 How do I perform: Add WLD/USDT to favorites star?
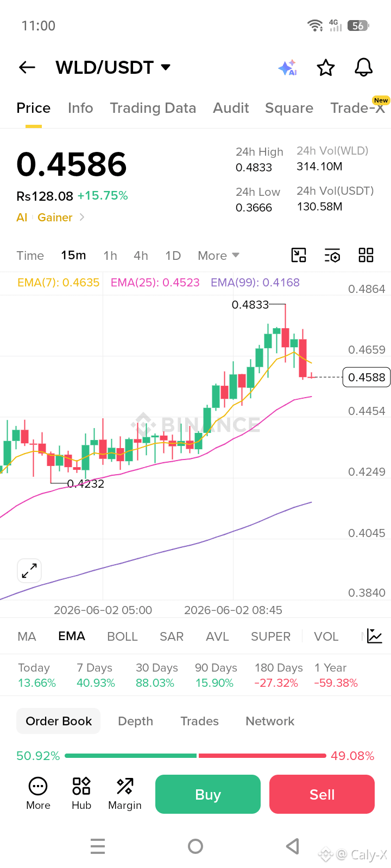[326, 68]
